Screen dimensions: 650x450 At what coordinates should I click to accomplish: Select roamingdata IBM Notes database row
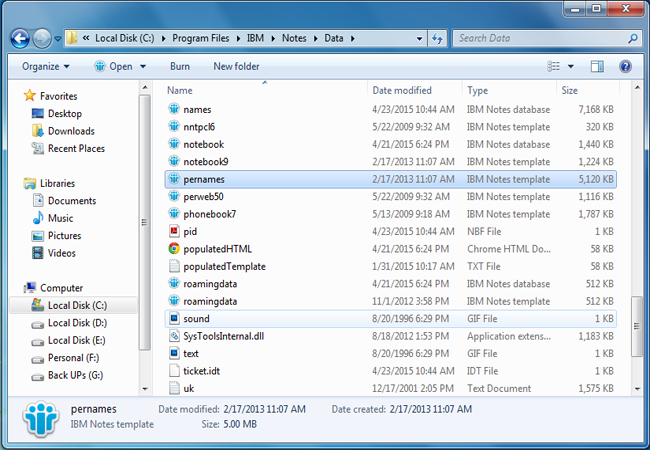tap(390, 284)
